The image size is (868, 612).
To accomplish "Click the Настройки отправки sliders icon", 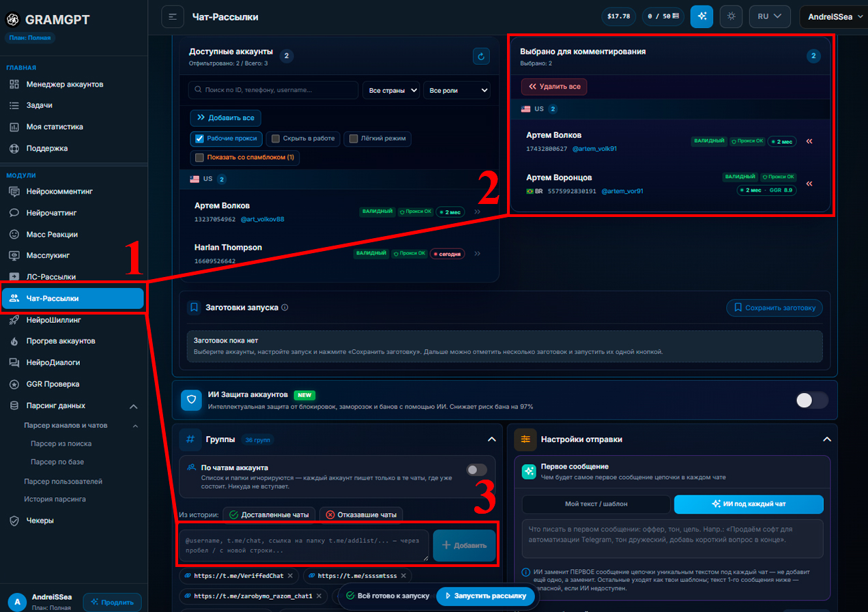I will [525, 439].
